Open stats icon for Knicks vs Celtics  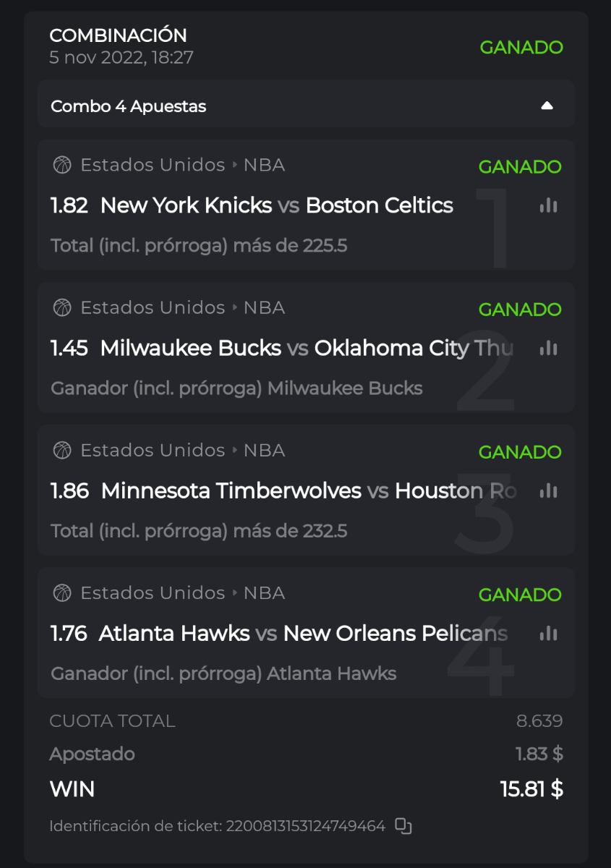(548, 206)
